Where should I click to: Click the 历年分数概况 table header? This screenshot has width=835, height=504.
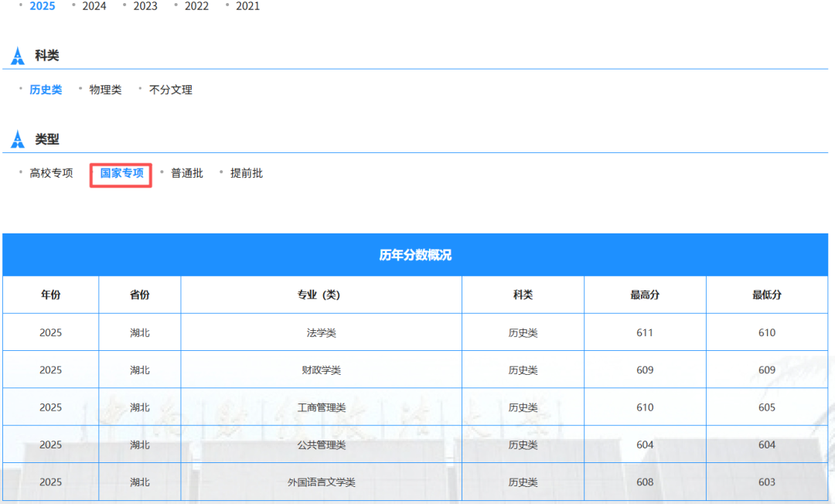(x=415, y=255)
